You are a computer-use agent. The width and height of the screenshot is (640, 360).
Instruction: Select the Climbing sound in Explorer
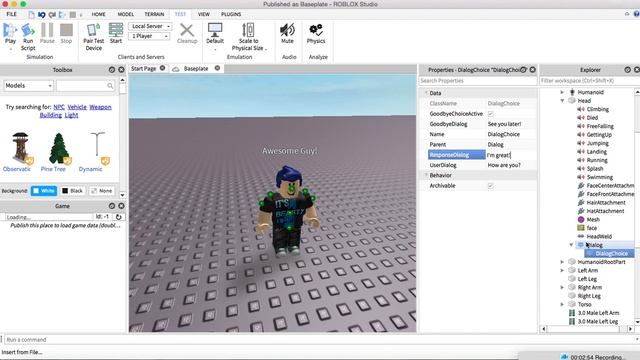598,109
